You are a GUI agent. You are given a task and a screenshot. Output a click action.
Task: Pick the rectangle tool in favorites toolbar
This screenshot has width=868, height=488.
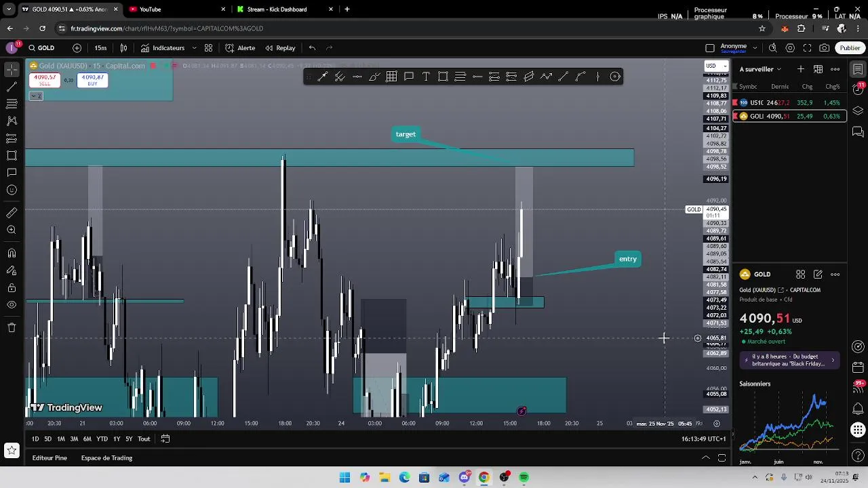pos(443,77)
